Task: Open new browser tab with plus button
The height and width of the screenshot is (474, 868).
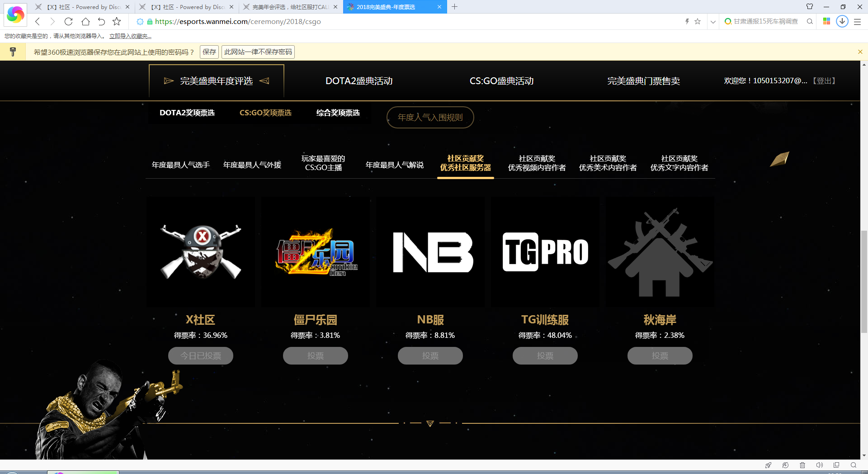Action: pos(455,7)
